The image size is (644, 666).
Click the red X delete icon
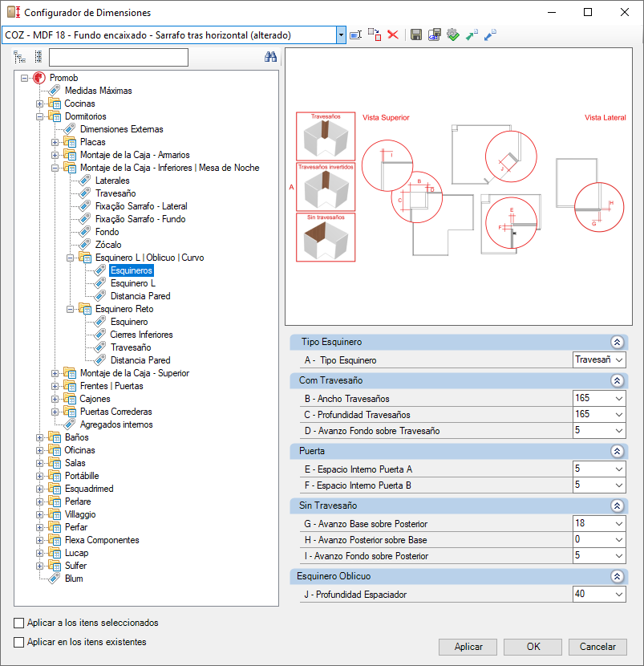[393, 35]
